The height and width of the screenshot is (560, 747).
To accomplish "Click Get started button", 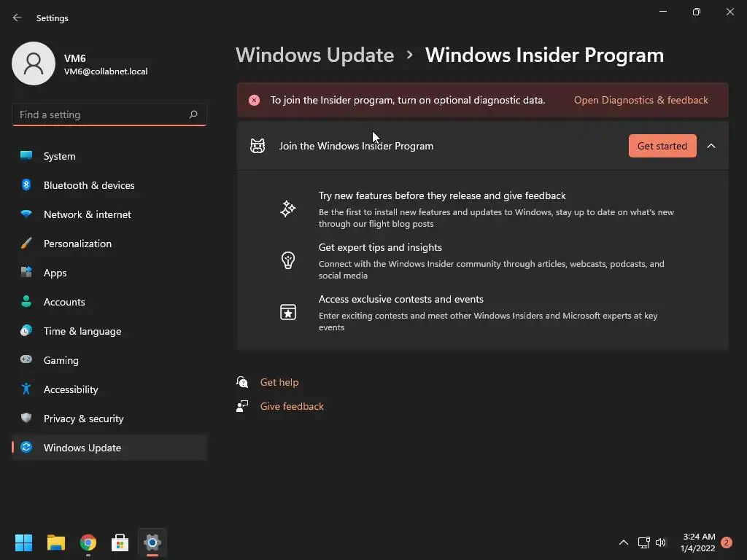I will pos(662,146).
